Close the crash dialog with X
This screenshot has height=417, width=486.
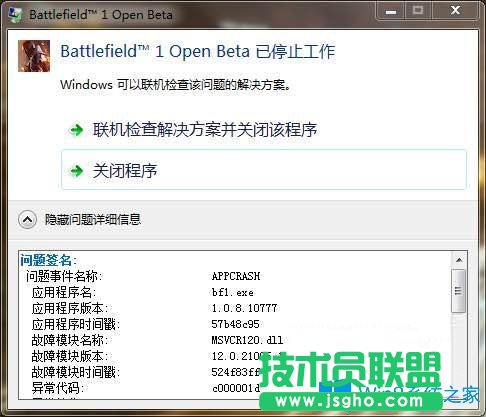tap(455, 11)
